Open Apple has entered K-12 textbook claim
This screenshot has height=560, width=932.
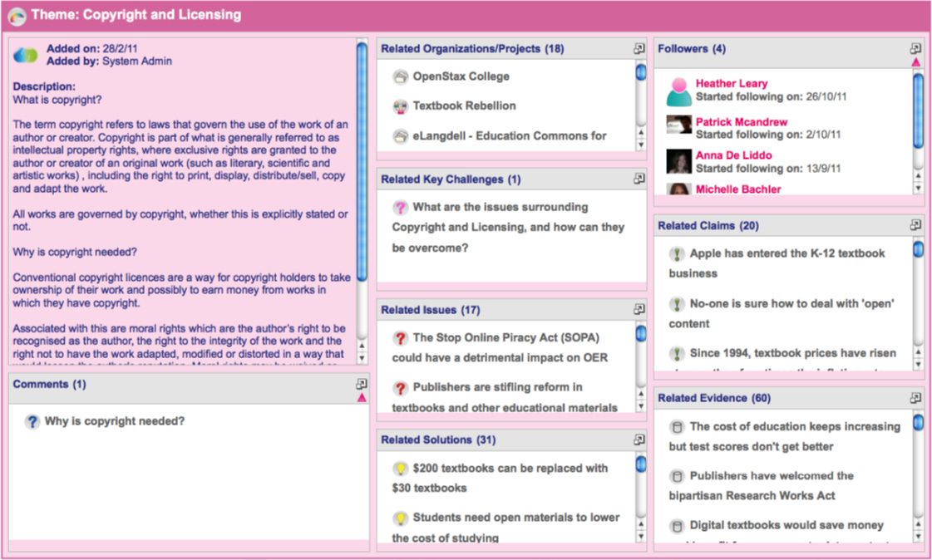point(777,263)
